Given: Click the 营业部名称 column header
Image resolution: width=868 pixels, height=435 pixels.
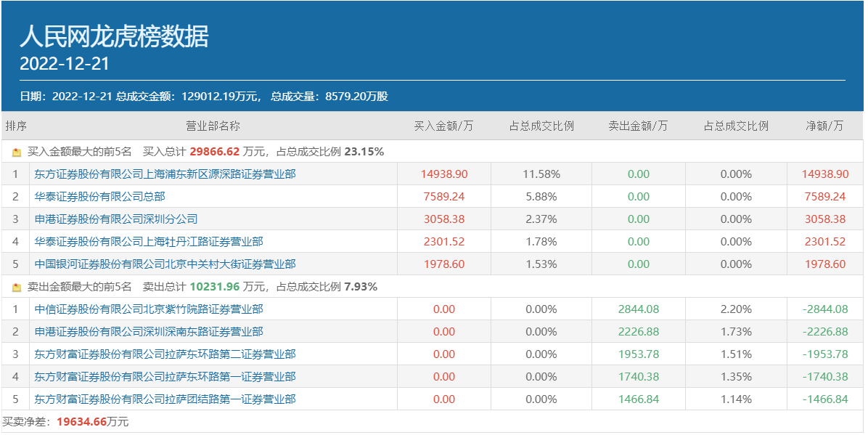Looking at the screenshot, I should tap(213, 126).
